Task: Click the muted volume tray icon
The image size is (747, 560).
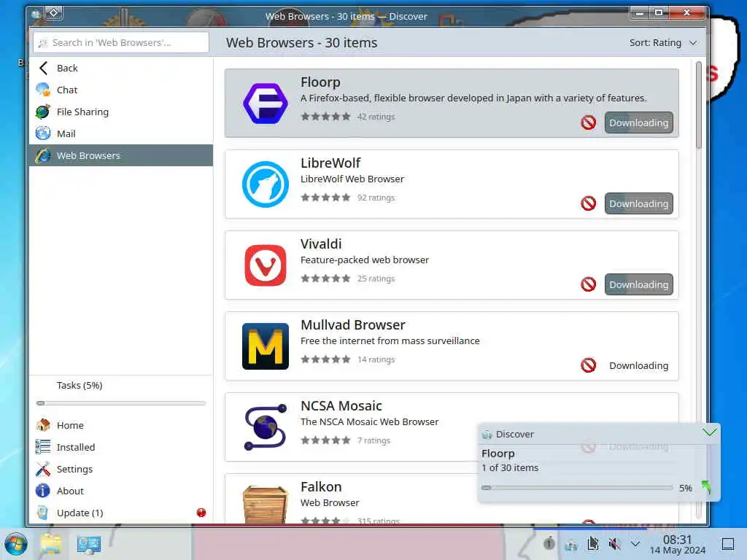Action: 614,543
